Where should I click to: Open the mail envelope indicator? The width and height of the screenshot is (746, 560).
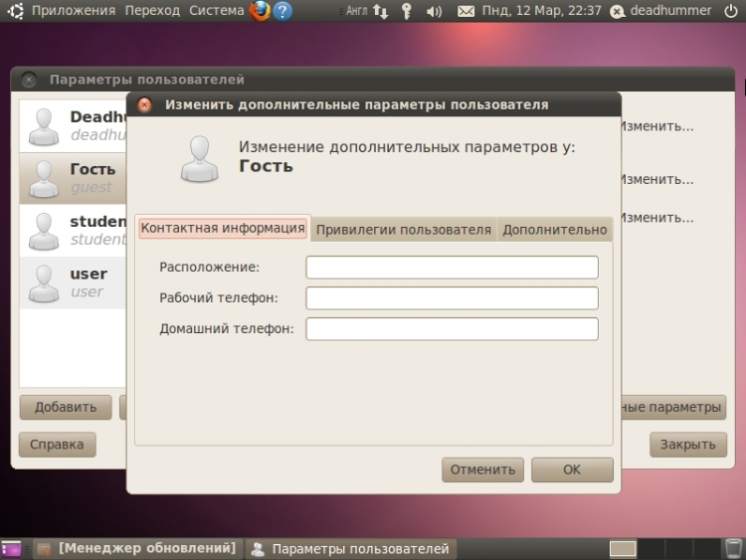[466, 11]
